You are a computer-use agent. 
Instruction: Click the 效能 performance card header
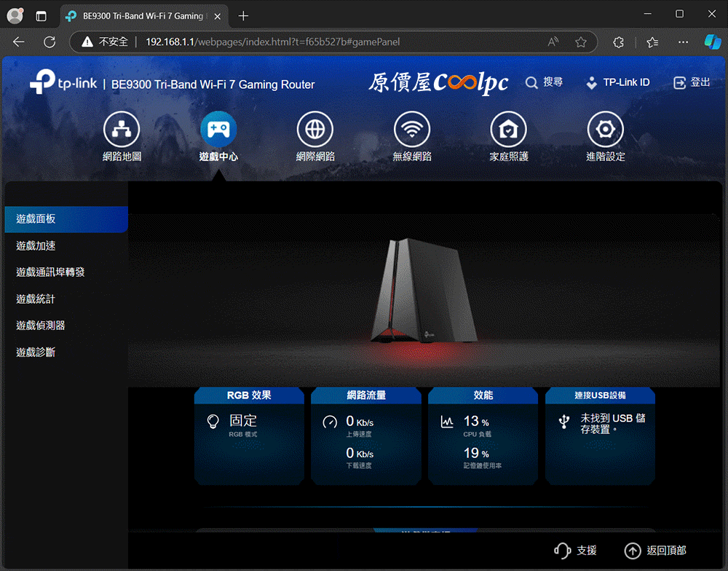tap(483, 395)
